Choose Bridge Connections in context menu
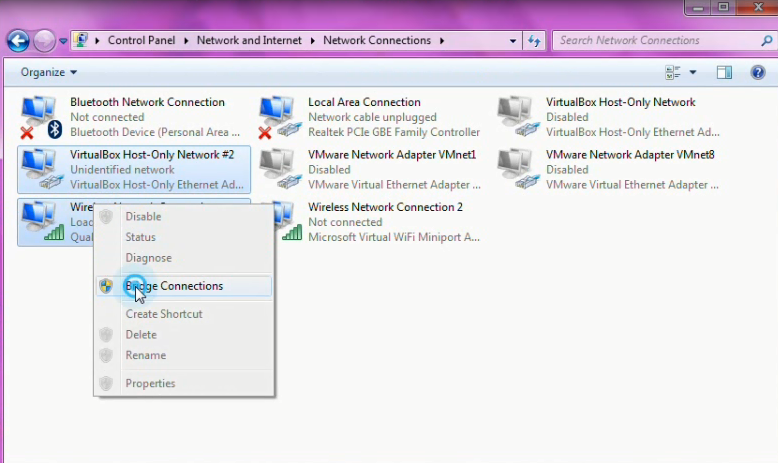778x463 pixels. pyautogui.click(x=184, y=286)
